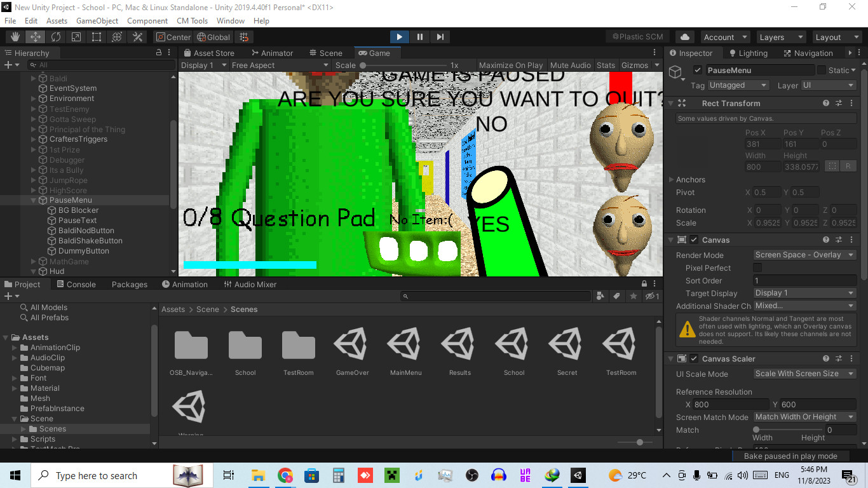Disable the Canvas Scaler component checkbox
The width and height of the screenshot is (868, 488).
[x=694, y=358]
